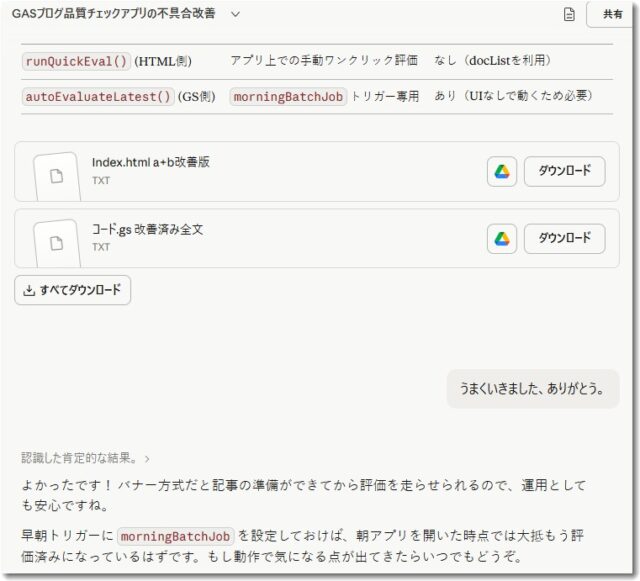Download the Index.html a+b改善版 file
The height and width of the screenshot is (581, 640).
point(564,171)
